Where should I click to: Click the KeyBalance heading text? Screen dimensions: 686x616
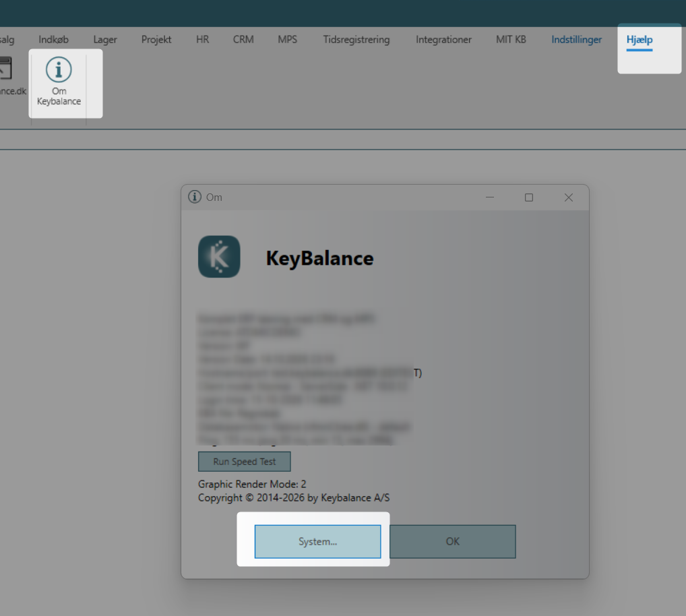320,258
